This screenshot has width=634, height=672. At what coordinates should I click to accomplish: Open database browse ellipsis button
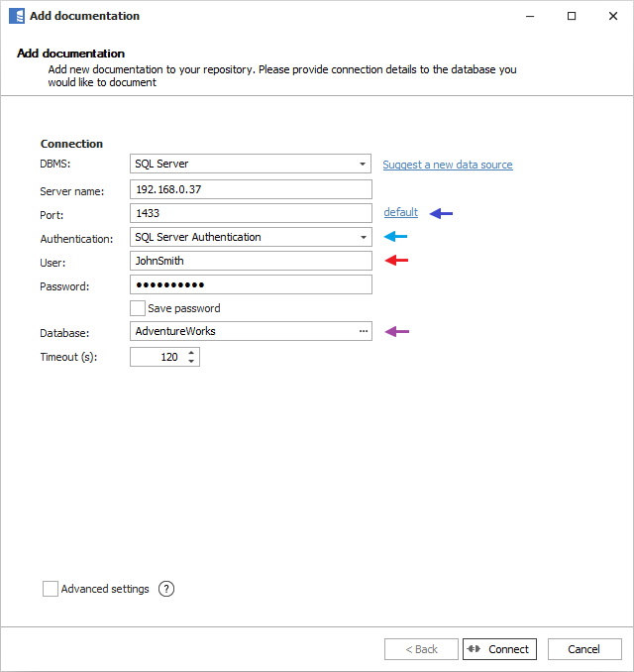[363, 331]
